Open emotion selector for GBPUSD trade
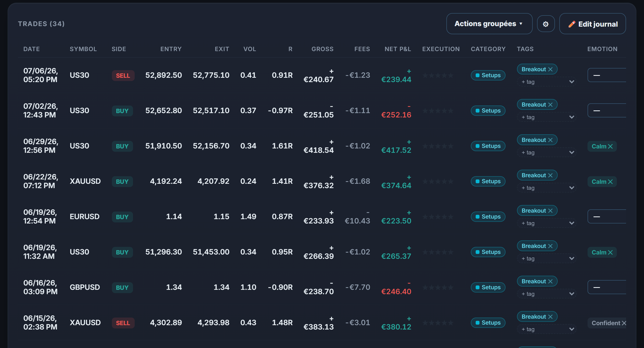The height and width of the screenshot is (348, 644). (x=607, y=287)
